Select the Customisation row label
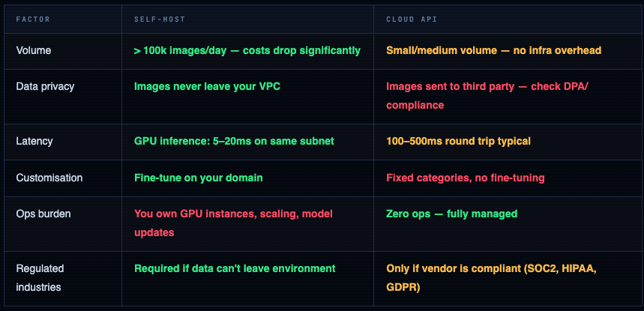The width and height of the screenshot is (644, 311). [x=49, y=178]
